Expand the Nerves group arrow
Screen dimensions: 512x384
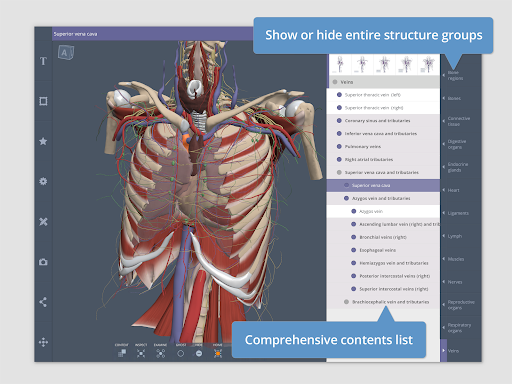pyautogui.click(x=444, y=282)
